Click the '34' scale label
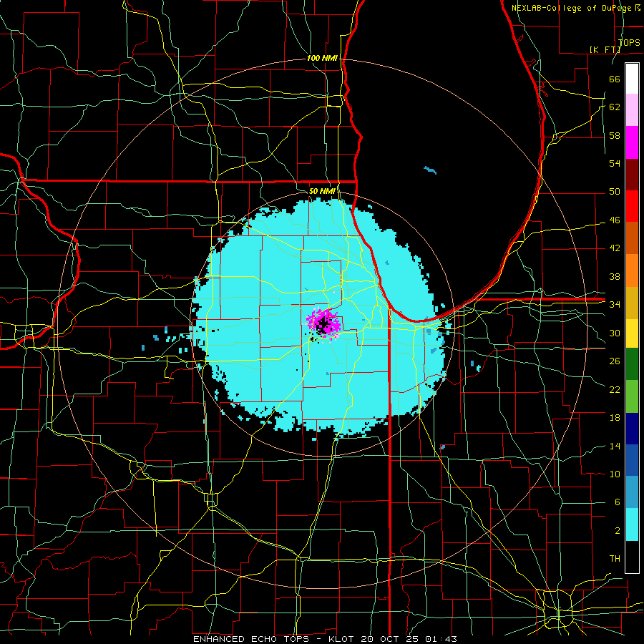Image resolution: width=644 pixels, height=644 pixels. [615, 305]
